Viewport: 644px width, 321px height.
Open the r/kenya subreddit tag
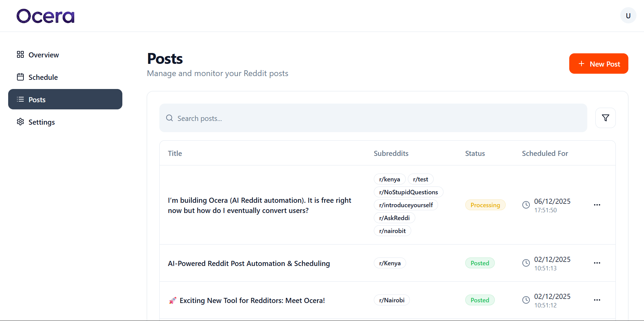point(389,179)
